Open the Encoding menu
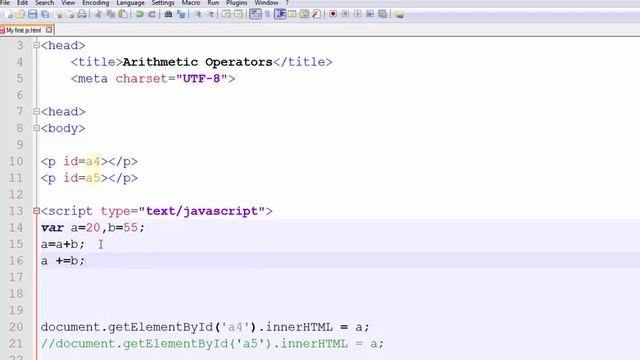 click(x=96, y=3)
